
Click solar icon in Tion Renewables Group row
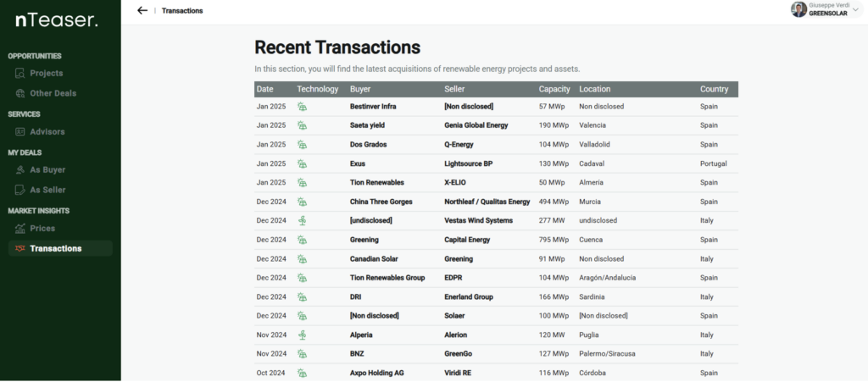tap(302, 278)
